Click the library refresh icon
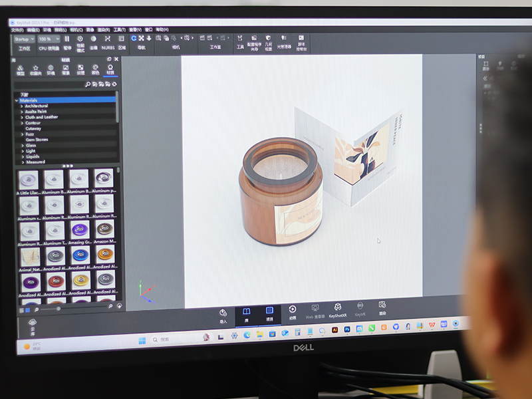 pos(114,84)
